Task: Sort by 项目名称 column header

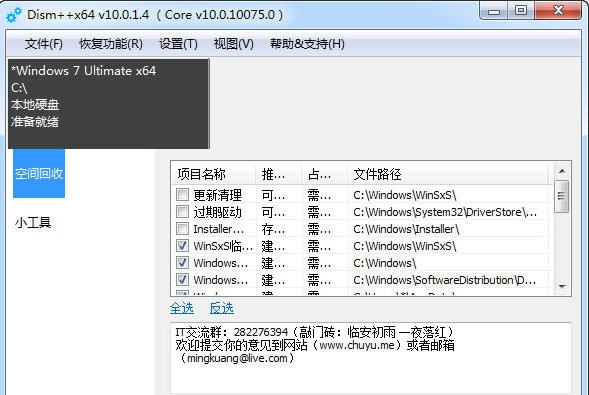Action: pyautogui.click(x=213, y=174)
